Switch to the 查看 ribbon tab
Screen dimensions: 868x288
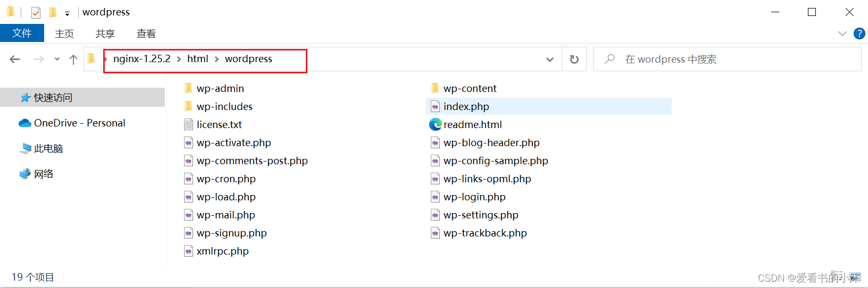pos(146,33)
